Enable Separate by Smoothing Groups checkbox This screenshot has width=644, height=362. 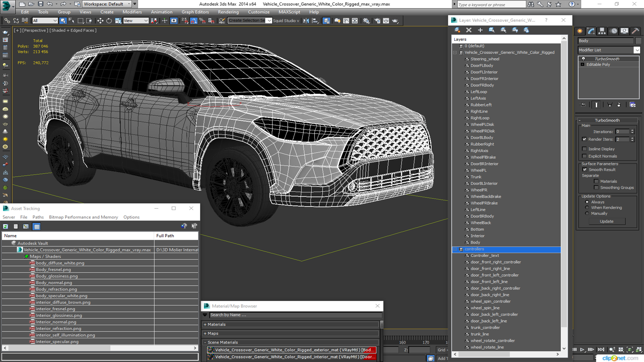596,188
